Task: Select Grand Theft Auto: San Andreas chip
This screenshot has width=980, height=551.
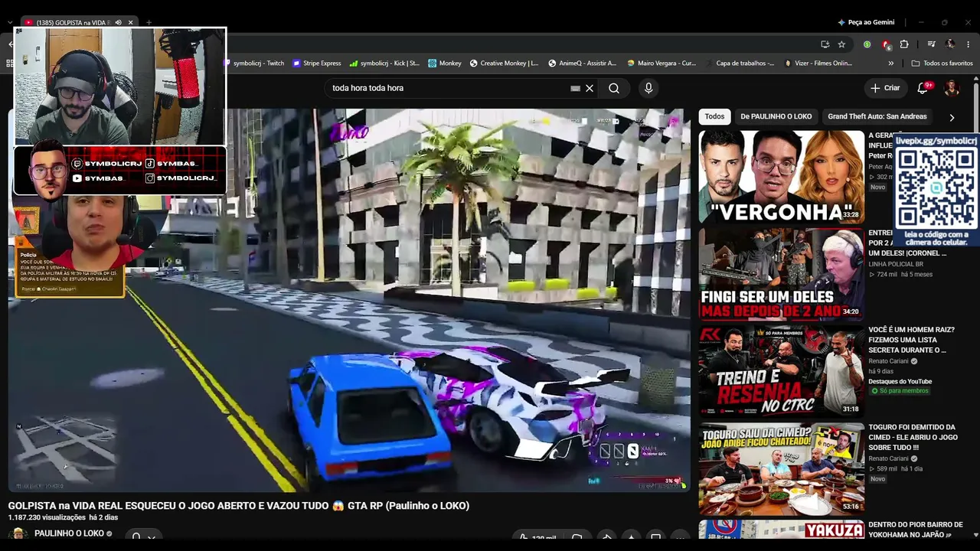Action: [x=877, y=116]
